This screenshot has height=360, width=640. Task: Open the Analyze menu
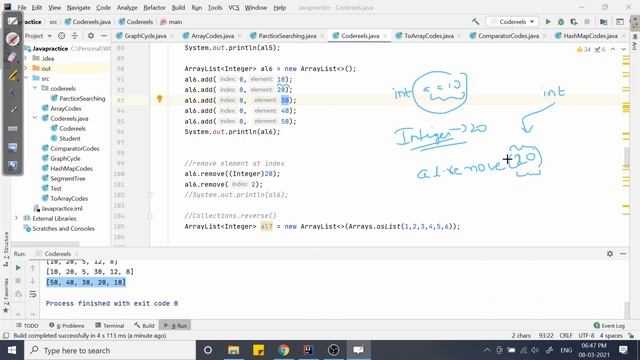[x=127, y=7]
